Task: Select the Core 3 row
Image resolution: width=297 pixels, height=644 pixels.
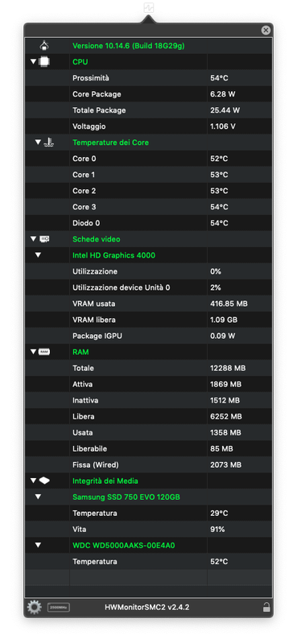Action: point(149,207)
